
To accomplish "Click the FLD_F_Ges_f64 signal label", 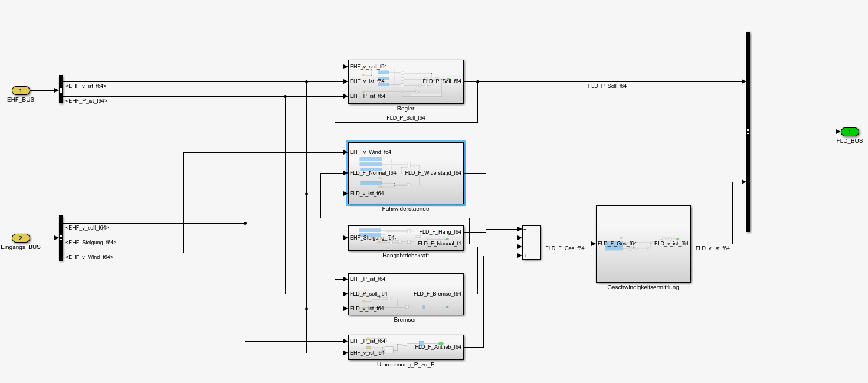I will [x=565, y=248].
